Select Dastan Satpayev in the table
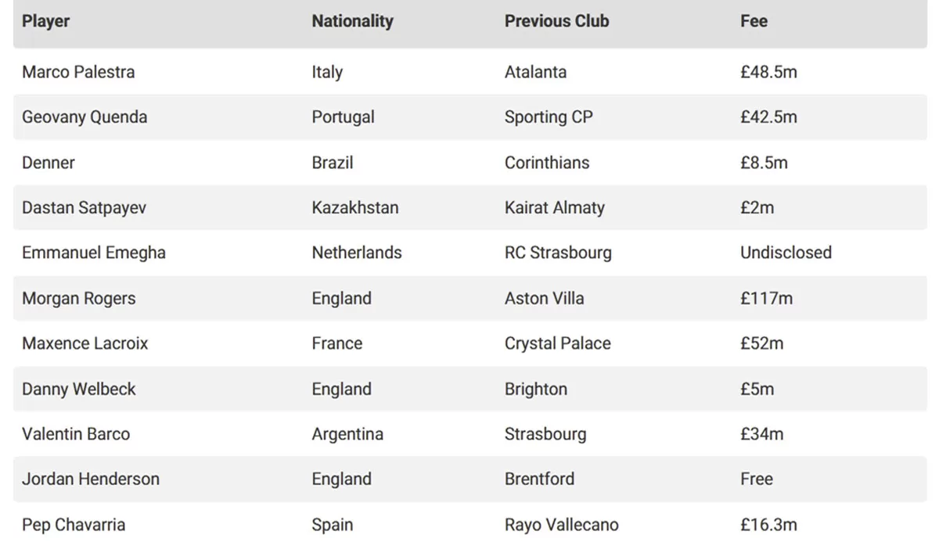The image size is (939, 560). click(x=84, y=208)
